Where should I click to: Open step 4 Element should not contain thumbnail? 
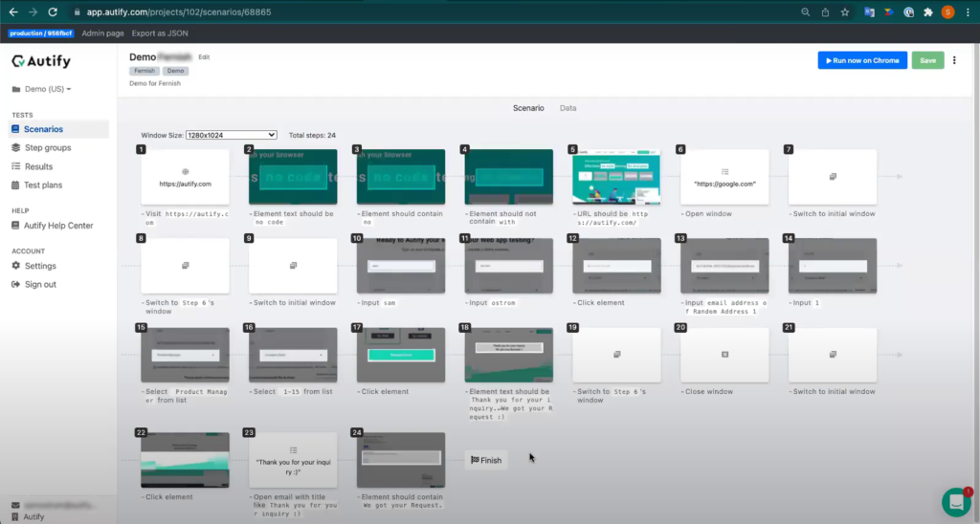click(x=509, y=177)
